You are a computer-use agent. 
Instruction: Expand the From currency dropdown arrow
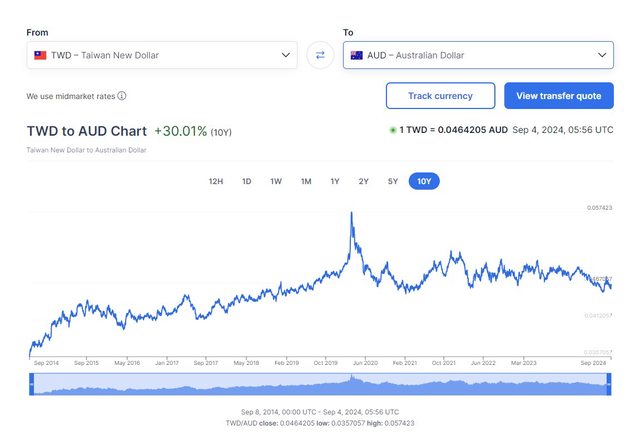286,55
